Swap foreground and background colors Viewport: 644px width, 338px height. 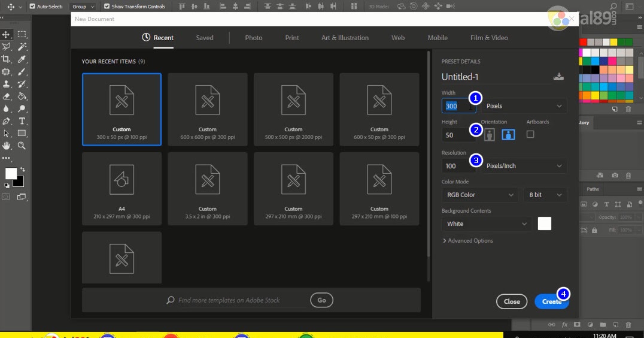22,169
